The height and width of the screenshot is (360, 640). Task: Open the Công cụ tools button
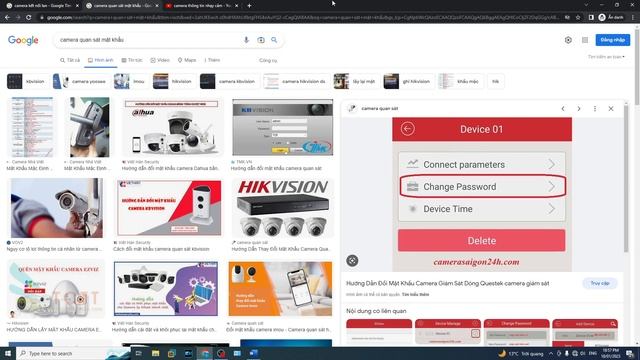(x=268, y=60)
